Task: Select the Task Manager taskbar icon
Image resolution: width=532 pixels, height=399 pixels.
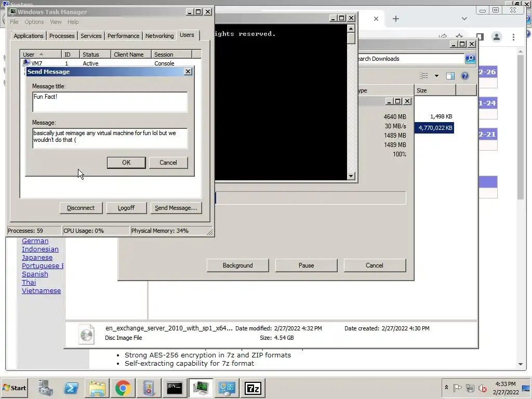Action: pos(201,388)
